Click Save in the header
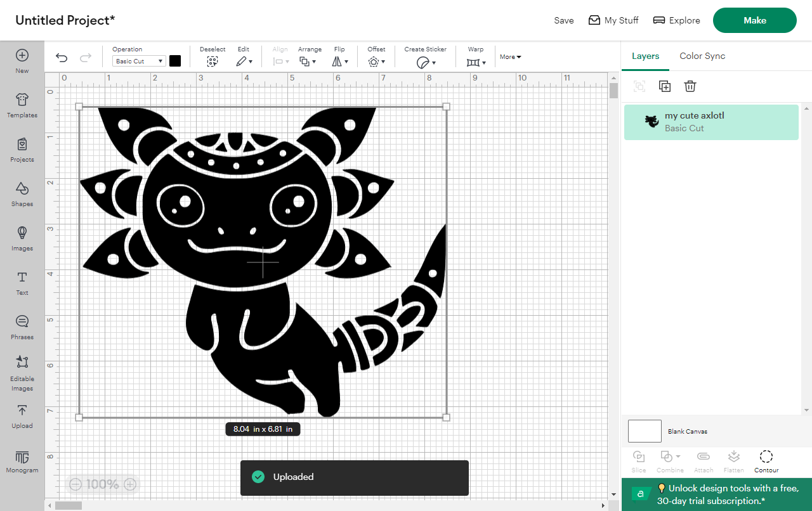 (x=563, y=20)
